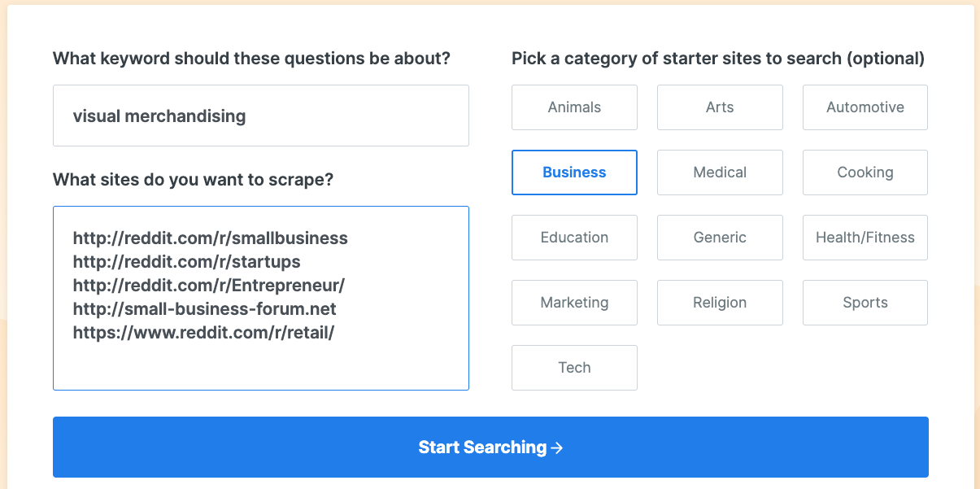Choose the Cooking category

click(865, 172)
